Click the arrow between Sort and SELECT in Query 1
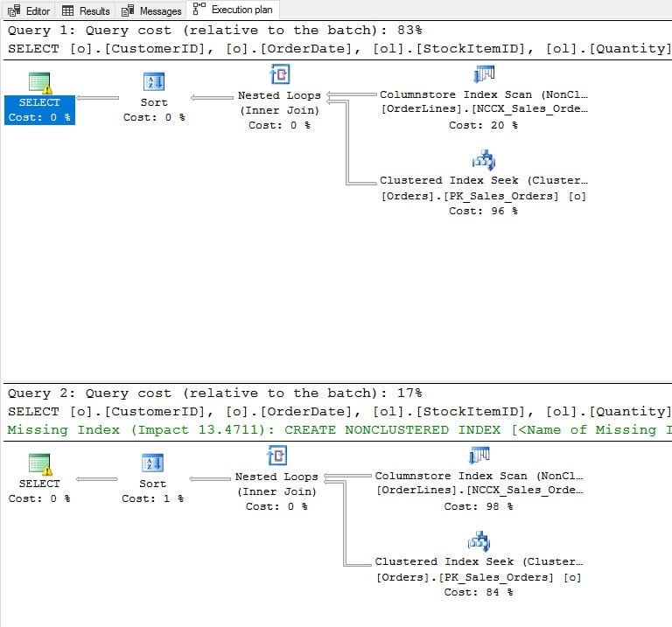The height and width of the screenshot is (627, 672). click(x=98, y=98)
